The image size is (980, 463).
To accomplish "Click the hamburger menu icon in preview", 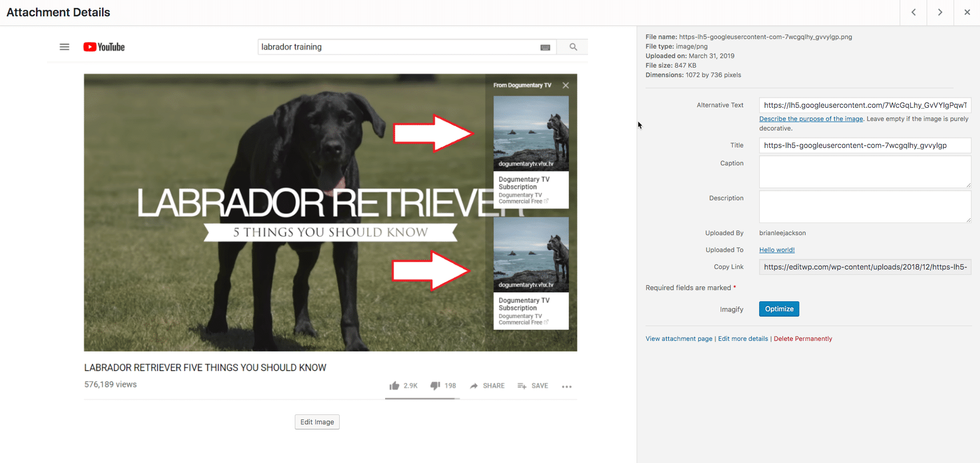I will (64, 47).
